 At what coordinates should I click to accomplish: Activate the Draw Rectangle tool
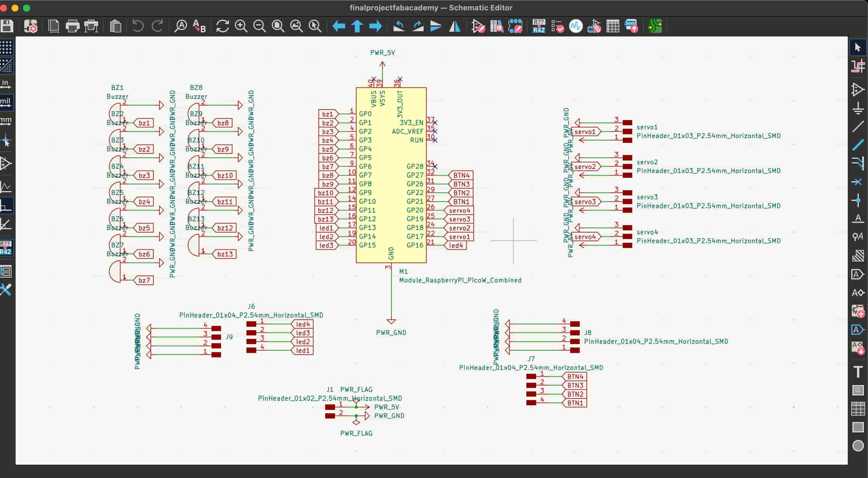[858, 427]
